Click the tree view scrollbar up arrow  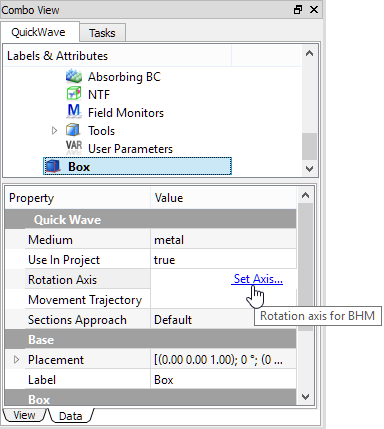click(x=309, y=53)
